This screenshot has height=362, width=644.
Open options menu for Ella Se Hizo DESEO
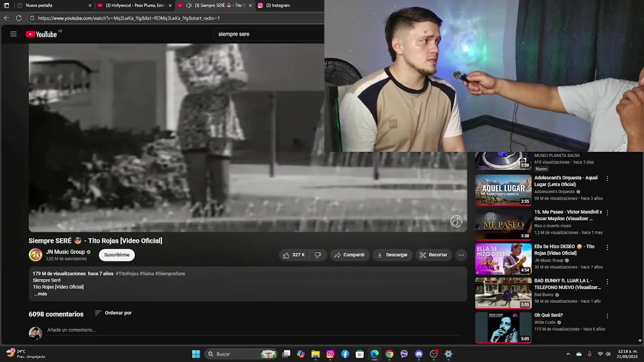607,247
